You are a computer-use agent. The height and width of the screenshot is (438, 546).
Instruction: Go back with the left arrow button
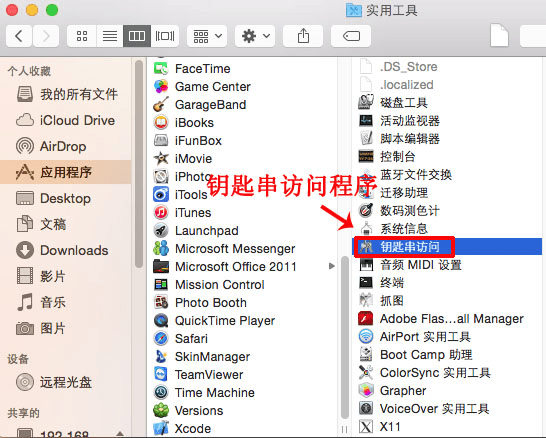[x=19, y=36]
